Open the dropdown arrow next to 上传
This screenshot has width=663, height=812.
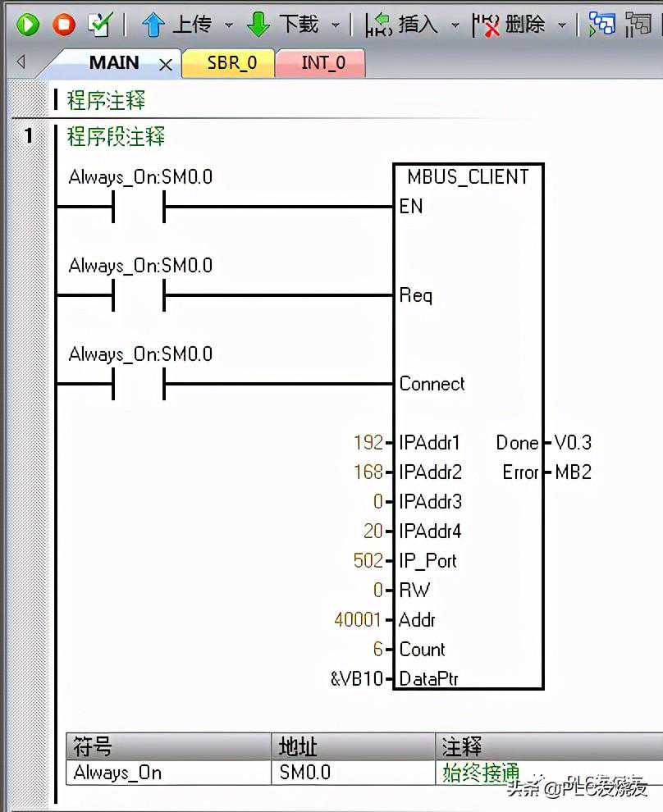click(x=229, y=25)
